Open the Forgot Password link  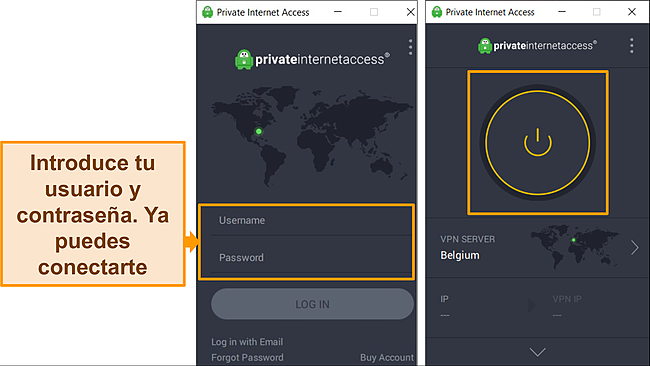coord(247,357)
